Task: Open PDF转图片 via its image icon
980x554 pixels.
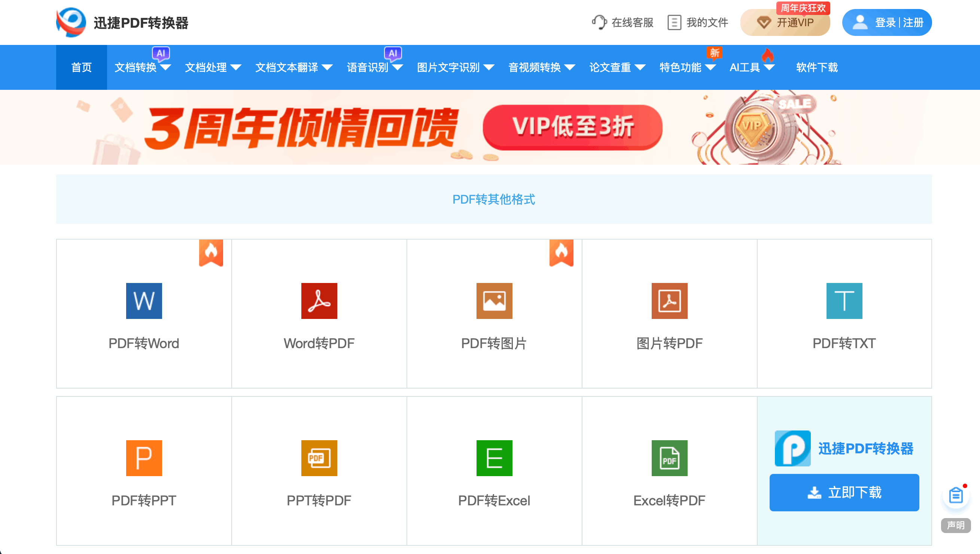Action: point(494,301)
